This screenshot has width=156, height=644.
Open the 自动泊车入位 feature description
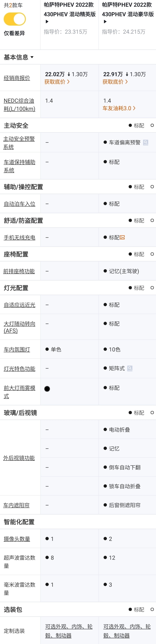coord(19,204)
